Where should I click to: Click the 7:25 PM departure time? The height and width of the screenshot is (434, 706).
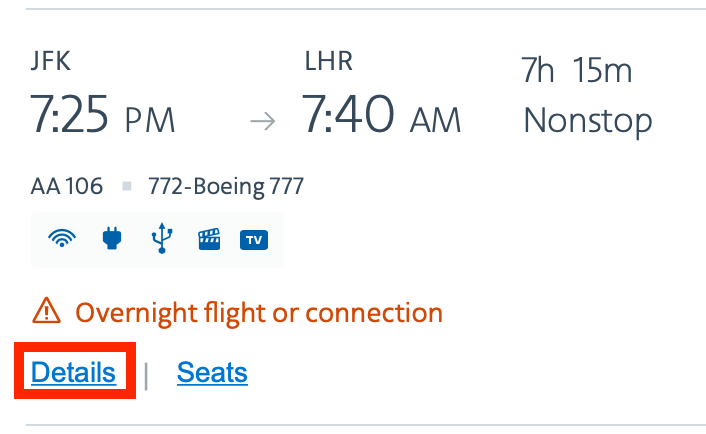pyautogui.click(x=103, y=118)
